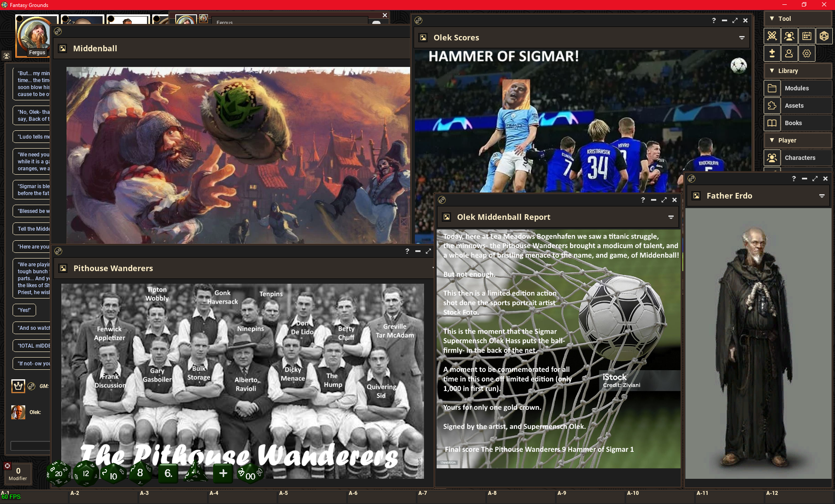Open the Calendar tool icon

click(807, 36)
